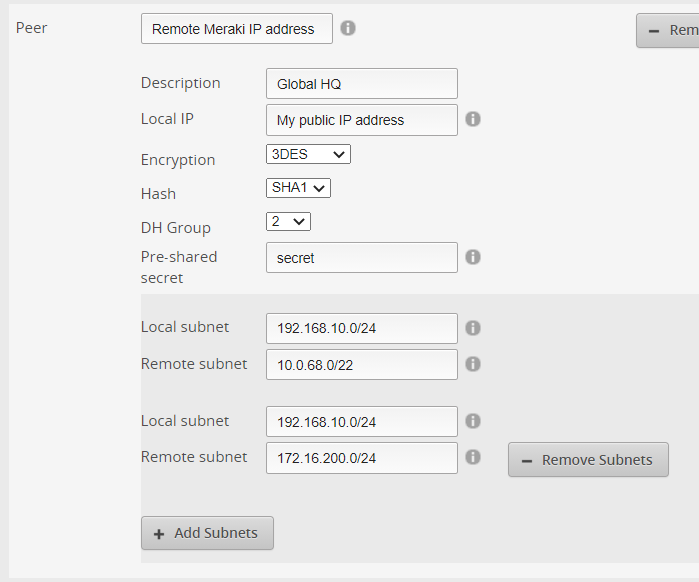Image resolution: width=699 pixels, height=582 pixels.
Task: Expand the DH Group dropdown
Action: (288, 221)
